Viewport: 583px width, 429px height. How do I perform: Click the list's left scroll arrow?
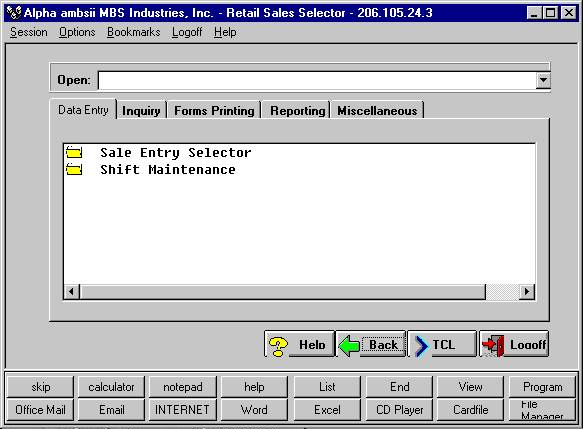tap(72, 291)
